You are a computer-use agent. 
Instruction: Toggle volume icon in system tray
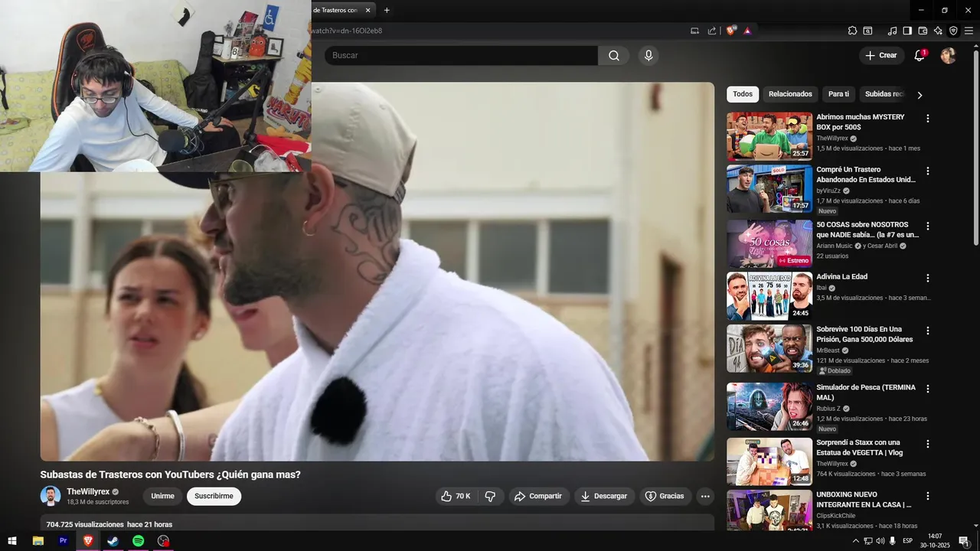tap(880, 541)
